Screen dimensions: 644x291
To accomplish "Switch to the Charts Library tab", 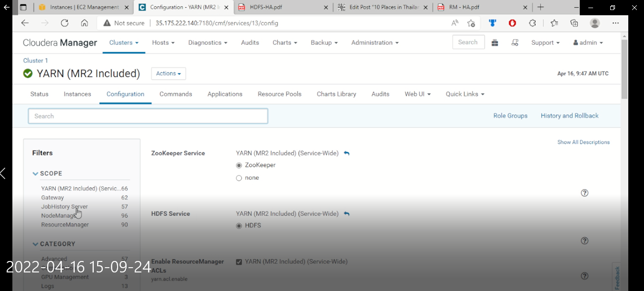I will 336,94.
